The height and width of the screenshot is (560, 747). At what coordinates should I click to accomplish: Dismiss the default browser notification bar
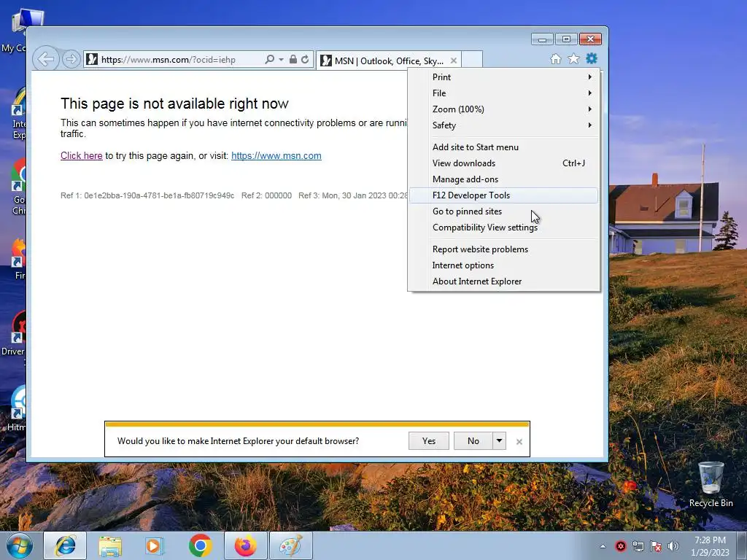[x=519, y=442]
